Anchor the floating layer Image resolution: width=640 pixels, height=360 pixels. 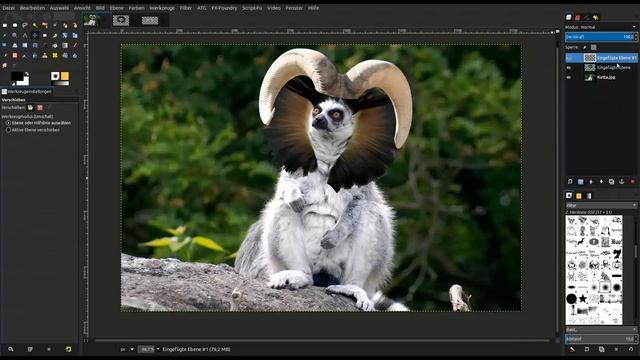pos(622,182)
